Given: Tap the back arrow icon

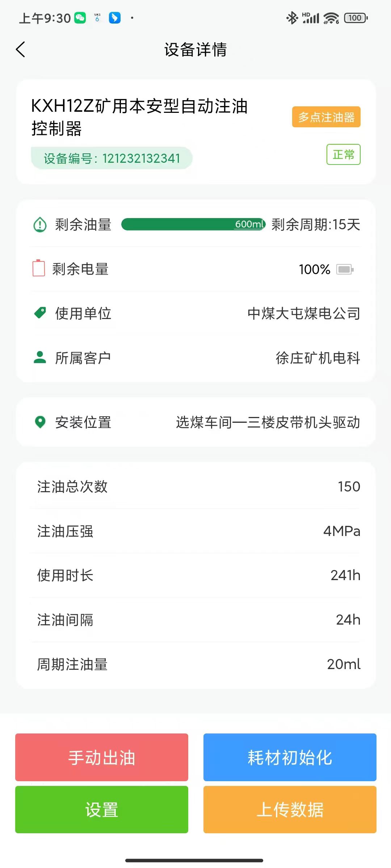Looking at the screenshot, I should [21, 50].
